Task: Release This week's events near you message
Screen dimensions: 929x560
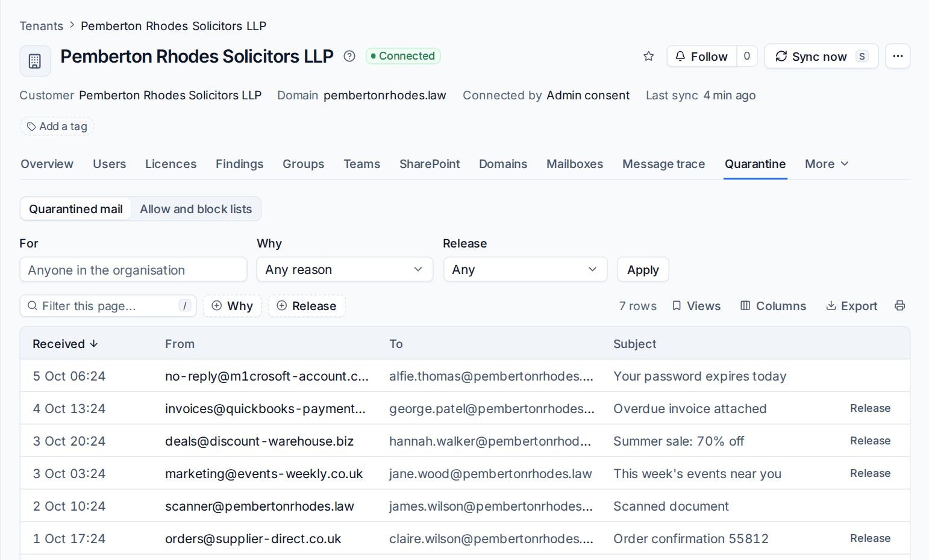Action: click(x=870, y=473)
